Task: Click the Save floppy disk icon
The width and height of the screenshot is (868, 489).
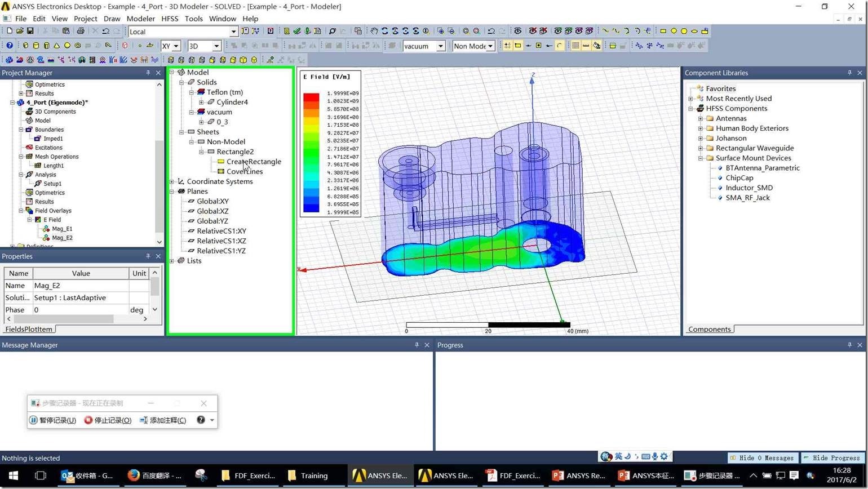Action: pyautogui.click(x=30, y=31)
